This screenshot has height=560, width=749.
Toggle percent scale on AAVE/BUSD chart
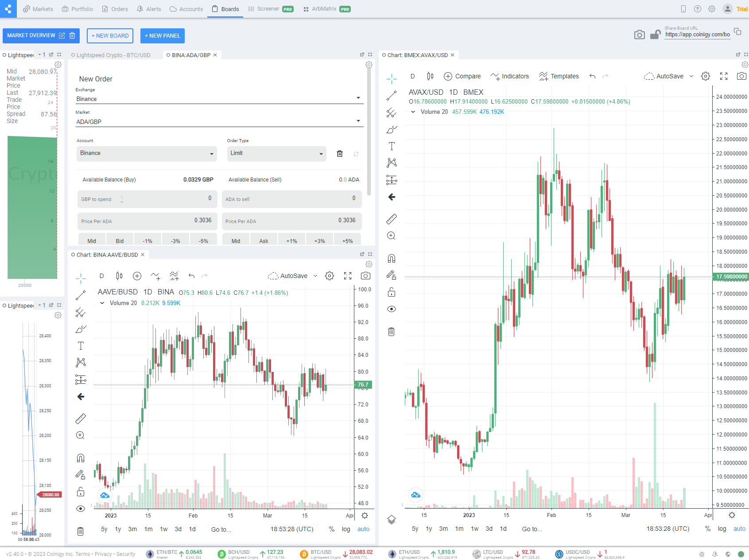332,529
